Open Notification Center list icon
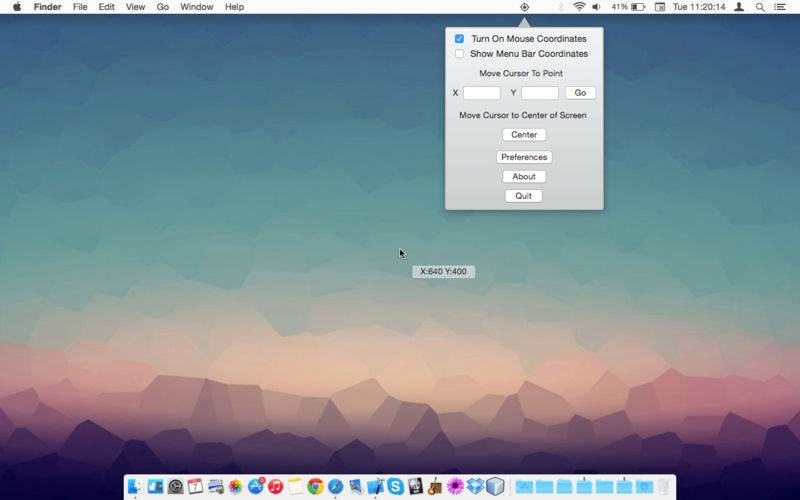 [x=780, y=7]
